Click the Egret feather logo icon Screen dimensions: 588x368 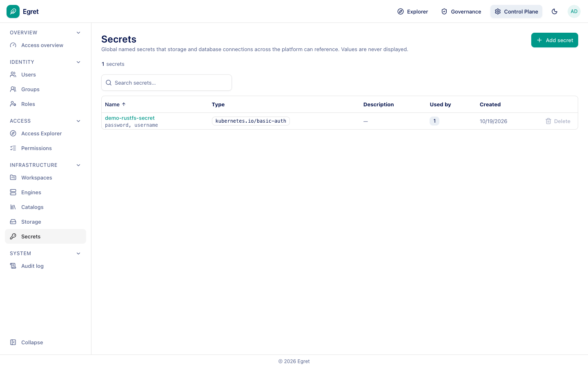point(13,11)
